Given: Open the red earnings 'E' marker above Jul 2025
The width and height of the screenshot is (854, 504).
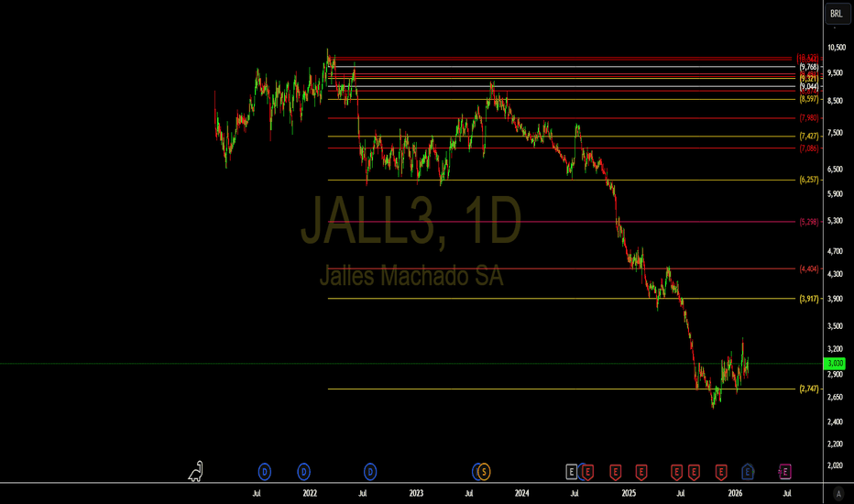Looking at the screenshot, I should [676, 472].
